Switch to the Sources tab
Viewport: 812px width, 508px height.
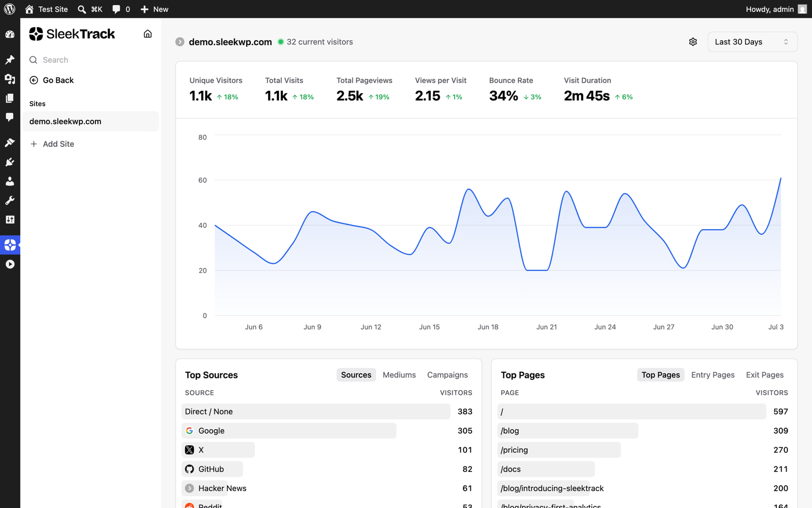tap(356, 375)
